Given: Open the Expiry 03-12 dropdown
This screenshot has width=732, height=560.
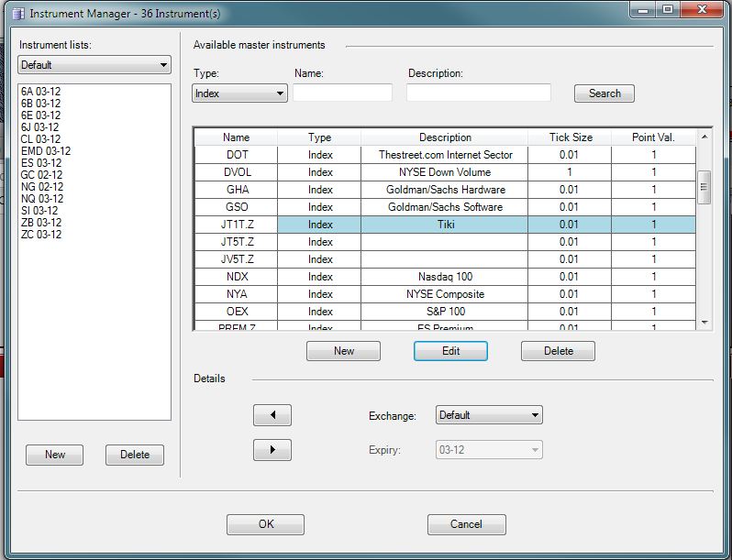Looking at the screenshot, I should tap(489, 450).
